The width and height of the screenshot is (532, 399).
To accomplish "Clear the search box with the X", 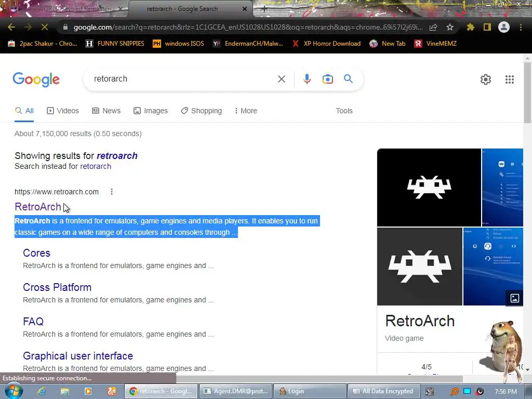I will [x=281, y=79].
